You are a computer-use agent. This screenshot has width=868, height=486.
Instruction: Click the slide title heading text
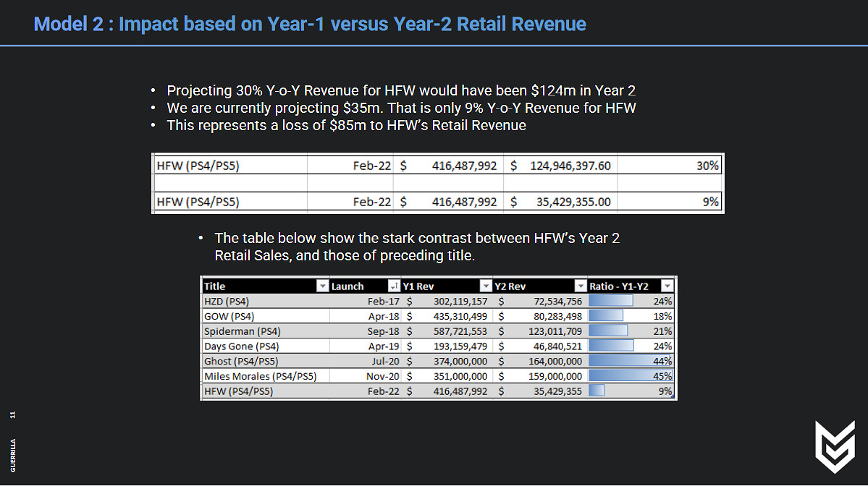pos(310,25)
